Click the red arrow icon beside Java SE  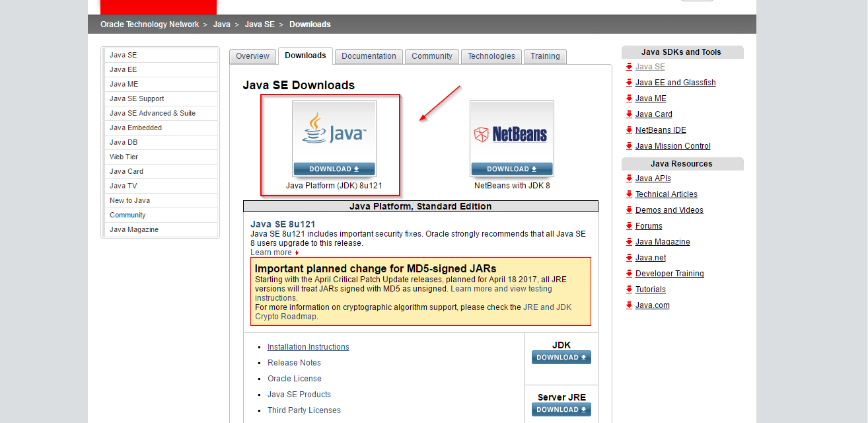pos(630,67)
